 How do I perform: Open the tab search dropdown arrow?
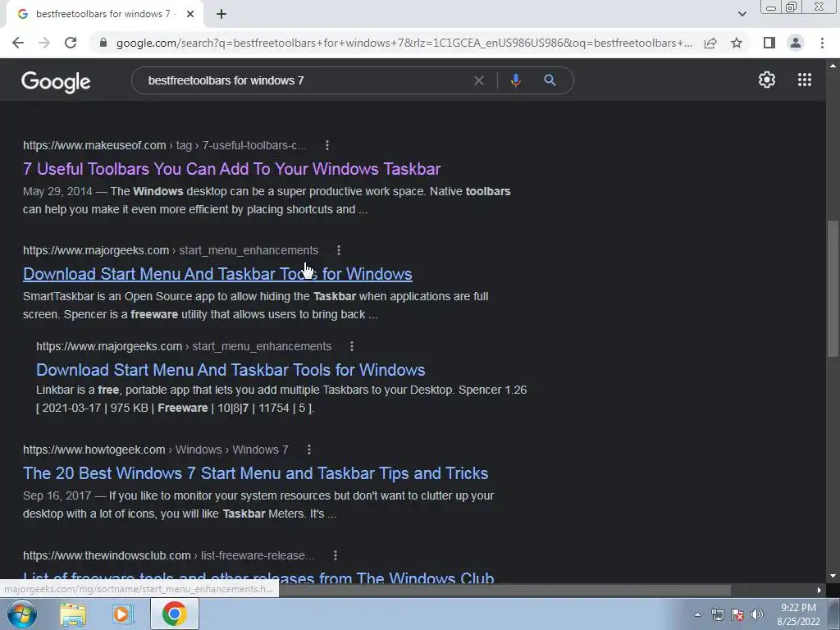tap(742, 14)
